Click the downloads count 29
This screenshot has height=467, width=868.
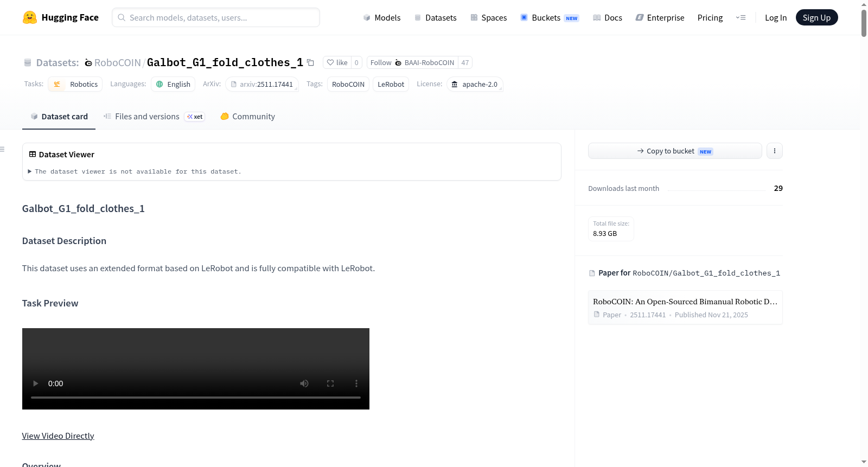pyautogui.click(x=778, y=188)
